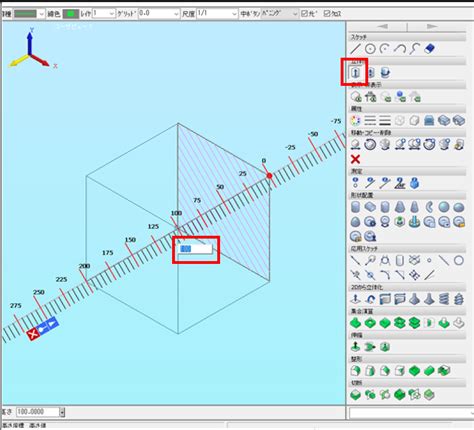Open the grid dropdown showing 0.0
This screenshot has height=430, width=474.
point(159,14)
